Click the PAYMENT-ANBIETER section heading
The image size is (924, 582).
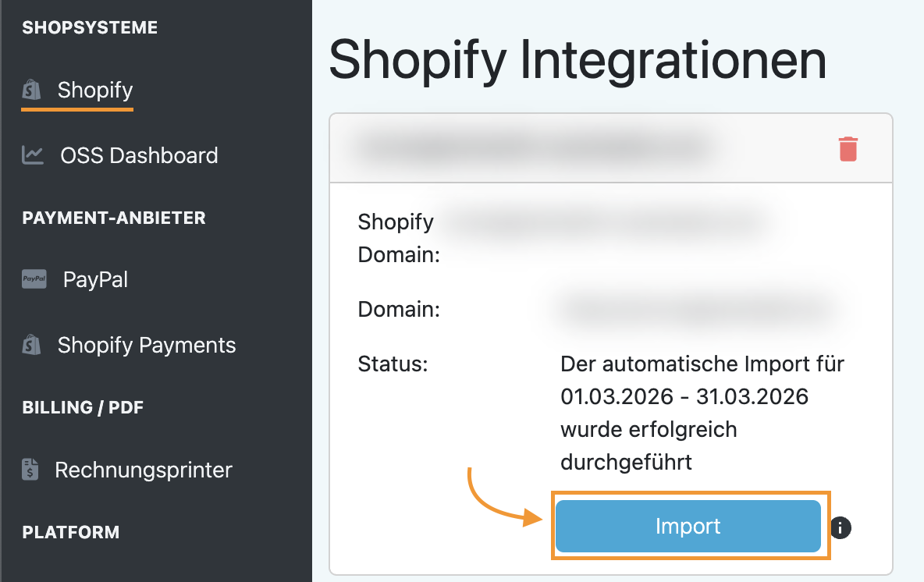tap(114, 218)
